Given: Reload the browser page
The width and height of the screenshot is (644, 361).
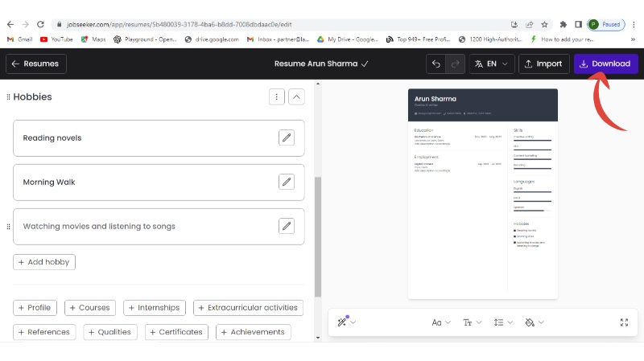Looking at the screenshot, I should (40, 24).
